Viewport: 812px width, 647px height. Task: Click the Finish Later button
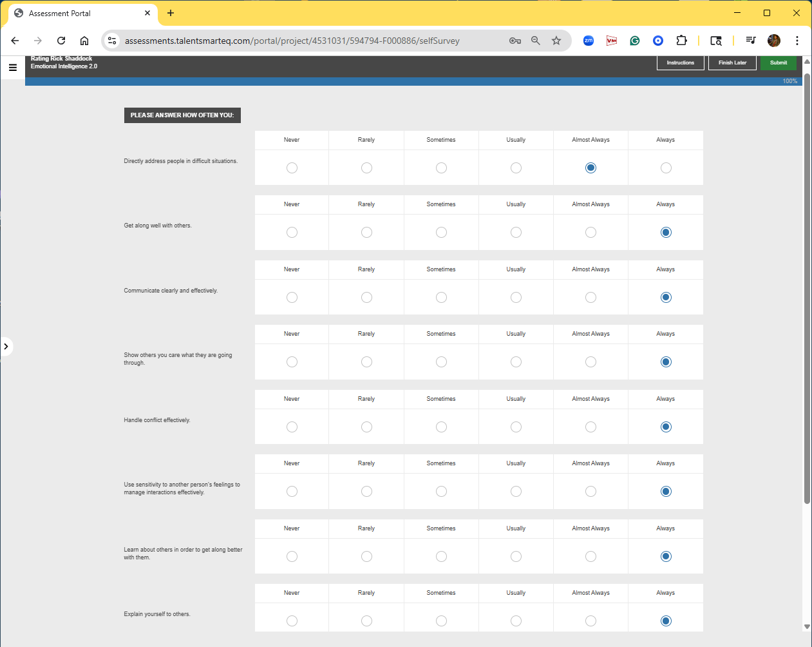click(733, 63)
